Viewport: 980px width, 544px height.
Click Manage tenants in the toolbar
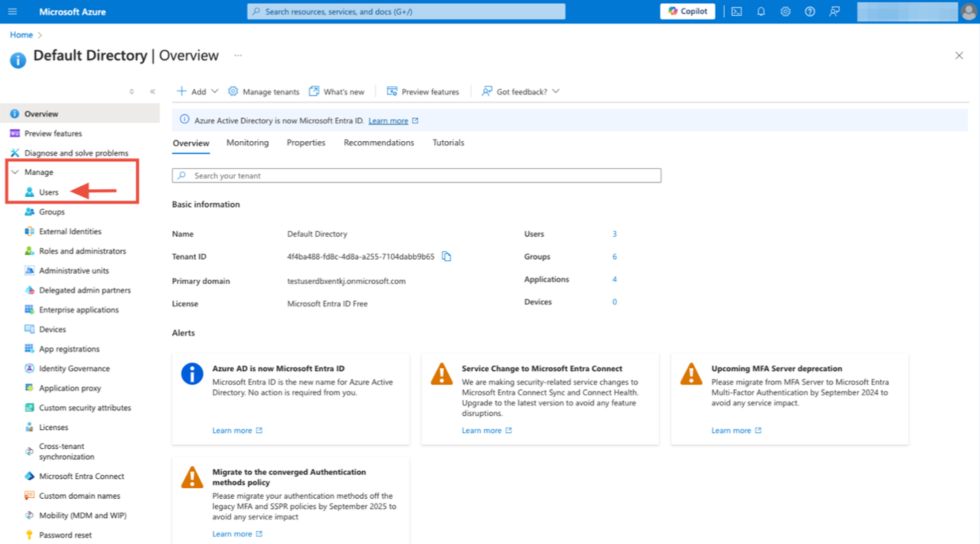[x=263, y=91]
